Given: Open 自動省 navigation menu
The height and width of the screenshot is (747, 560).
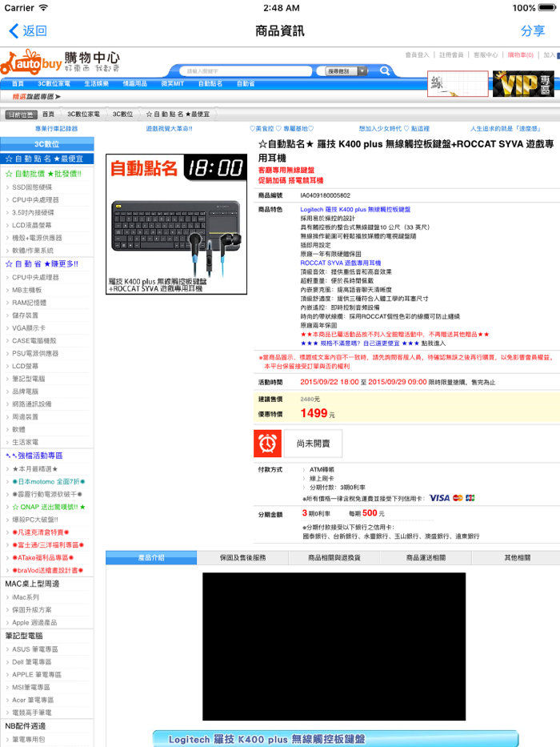Looking at the screenshot, I should (246, 84).
